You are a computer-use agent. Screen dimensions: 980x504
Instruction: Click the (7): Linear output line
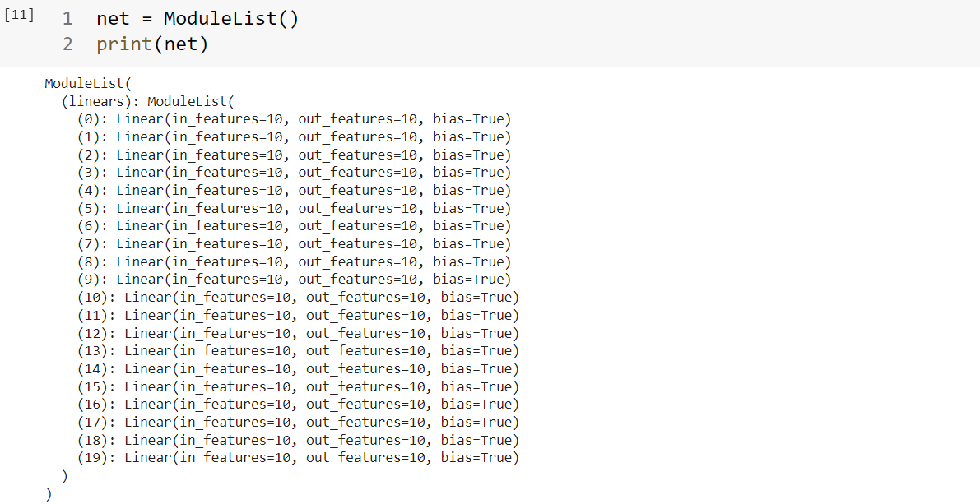[295, 243]
